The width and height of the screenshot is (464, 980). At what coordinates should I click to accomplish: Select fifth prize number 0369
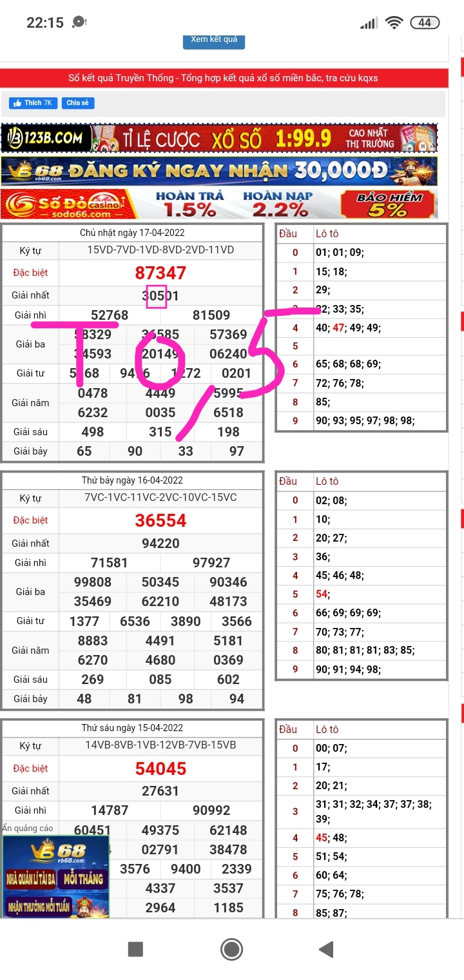229,660
